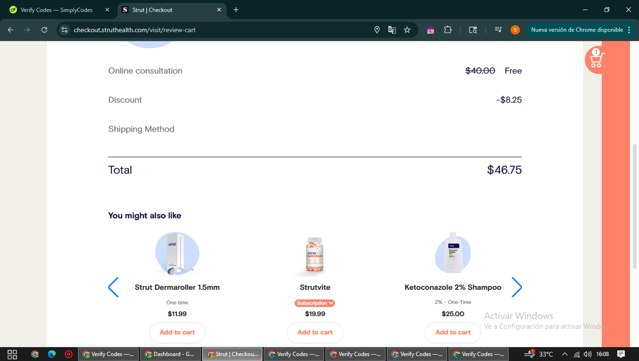Add Strutvite to cart

[x=315, y=332]
